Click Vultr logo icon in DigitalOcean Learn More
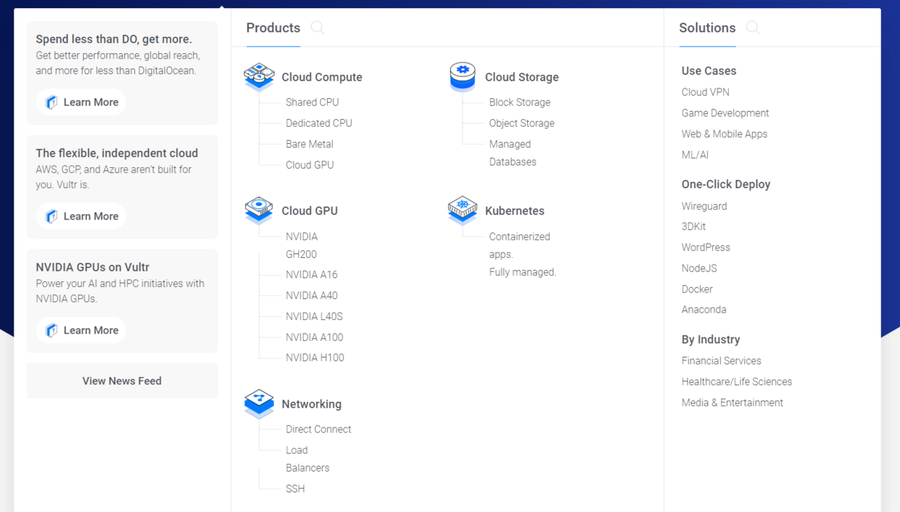Image resolution: width=900 pixels, height=512 pixels. coord(52,102)
